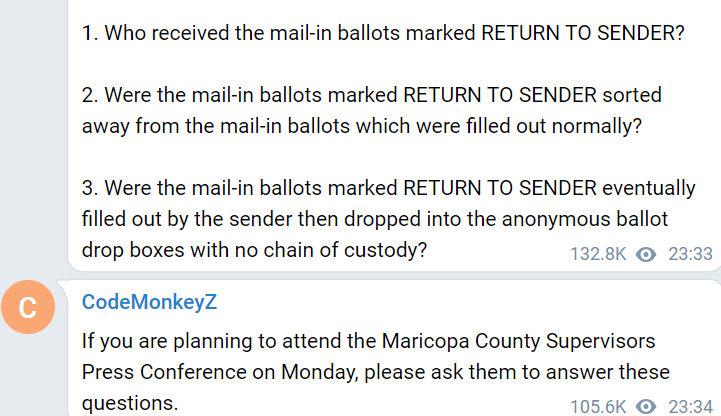Click the line starting '2. Were the mail-in ballots'

372,95
